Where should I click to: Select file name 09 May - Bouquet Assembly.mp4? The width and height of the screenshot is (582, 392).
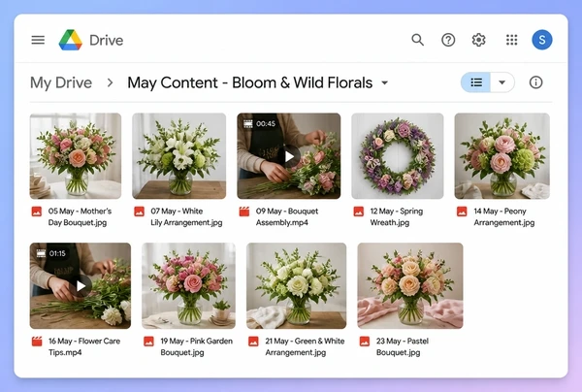pos(287,216)
